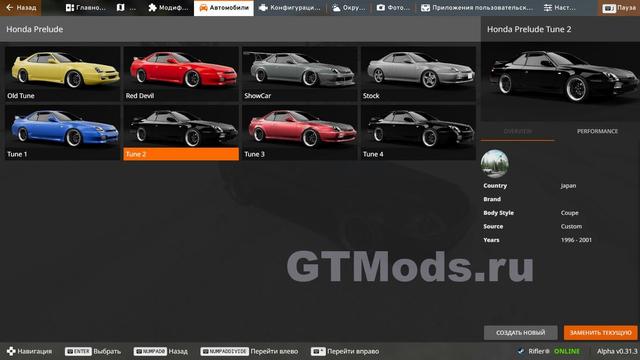
Task: Open the Конфигурация parts tab
Action: pyautogui.click(x=290, y=8)
